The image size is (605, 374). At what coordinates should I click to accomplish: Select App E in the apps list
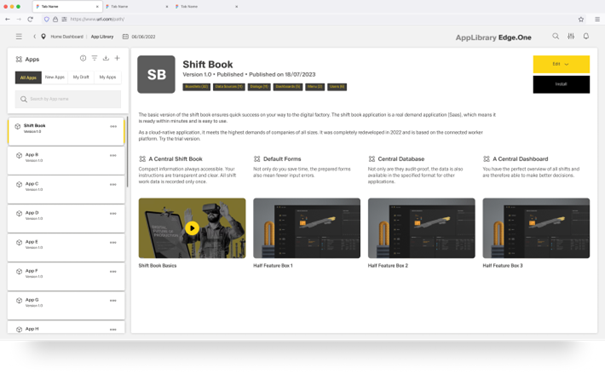[x=66, y=248]
